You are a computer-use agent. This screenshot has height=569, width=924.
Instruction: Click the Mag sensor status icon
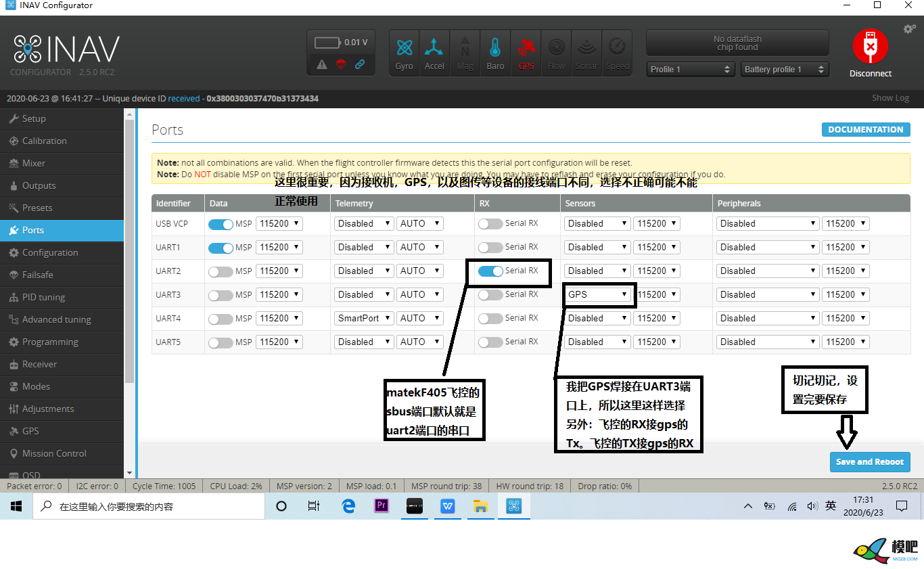click(x=465, y=53)
